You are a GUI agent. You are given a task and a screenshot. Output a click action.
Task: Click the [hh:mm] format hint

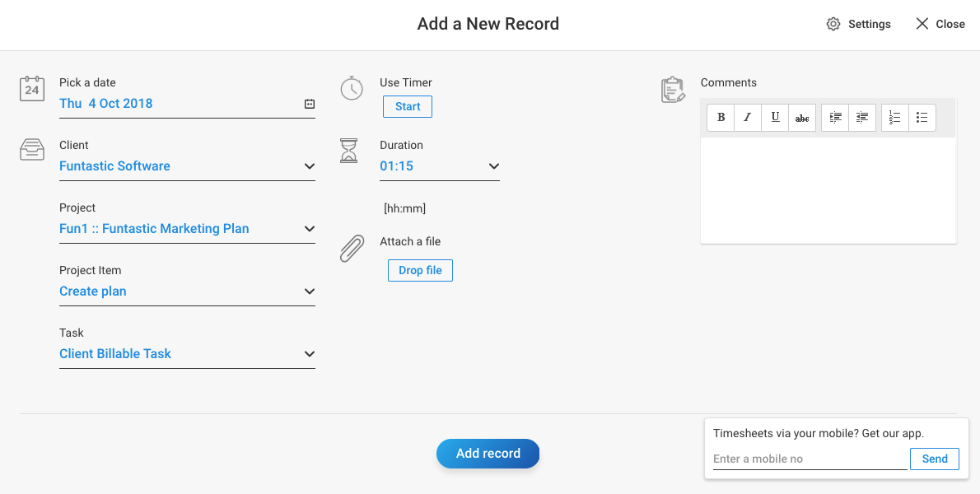(405, 208)
